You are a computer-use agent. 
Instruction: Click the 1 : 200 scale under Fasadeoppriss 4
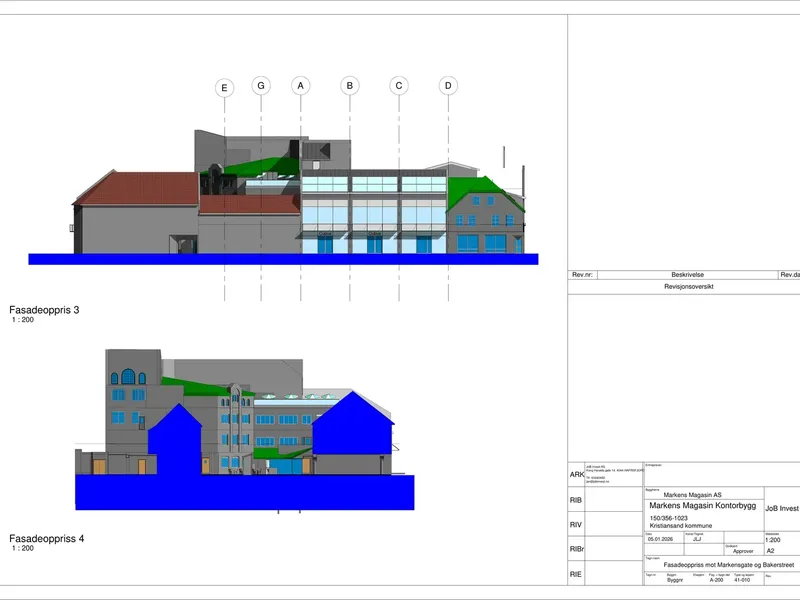23,548
